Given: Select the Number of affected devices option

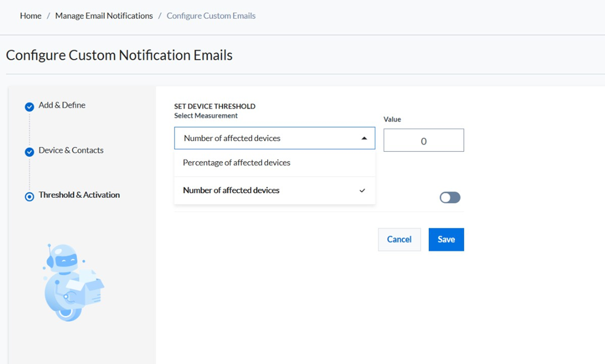Looking at the screenshot, I should 231,191.
